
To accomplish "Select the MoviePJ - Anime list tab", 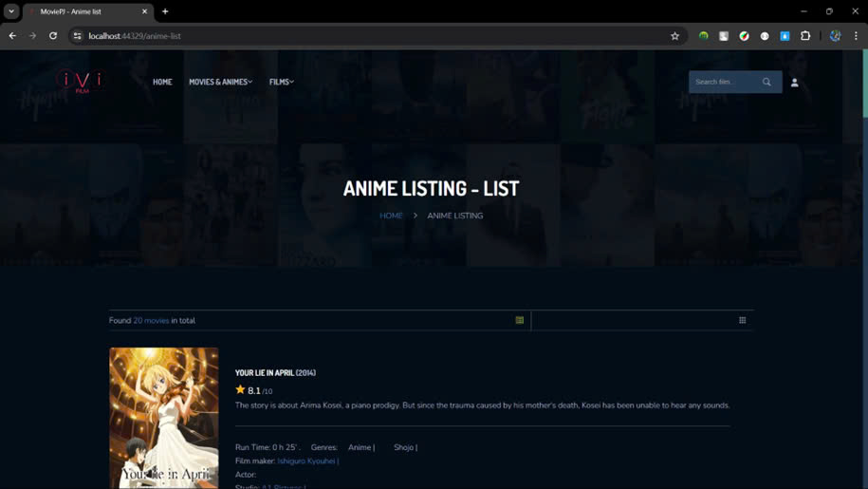I will [x=88, y=11].
